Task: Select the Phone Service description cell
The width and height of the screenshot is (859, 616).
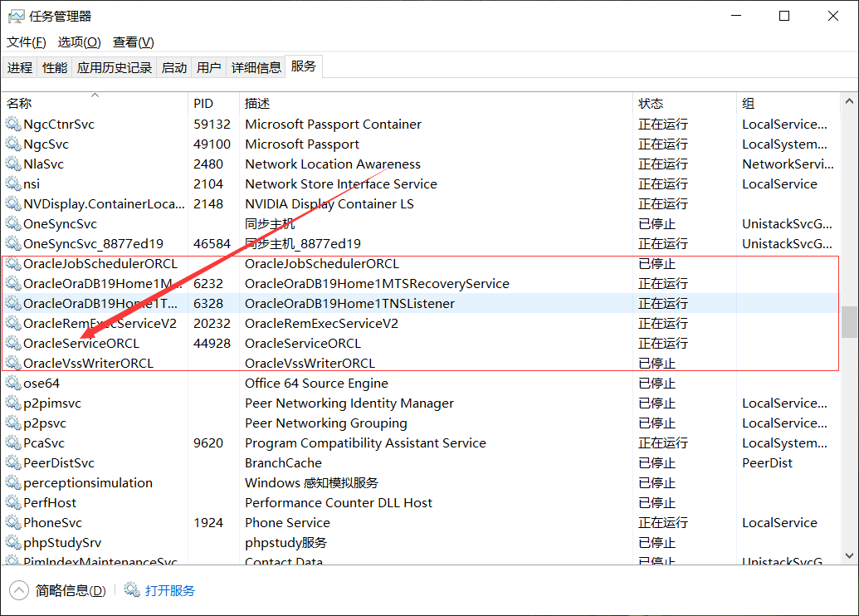Action: 288,523
